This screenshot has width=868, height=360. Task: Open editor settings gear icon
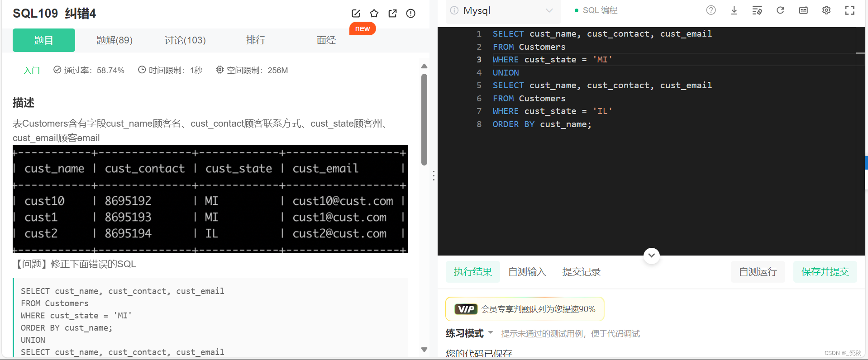[x=826, y=10]
